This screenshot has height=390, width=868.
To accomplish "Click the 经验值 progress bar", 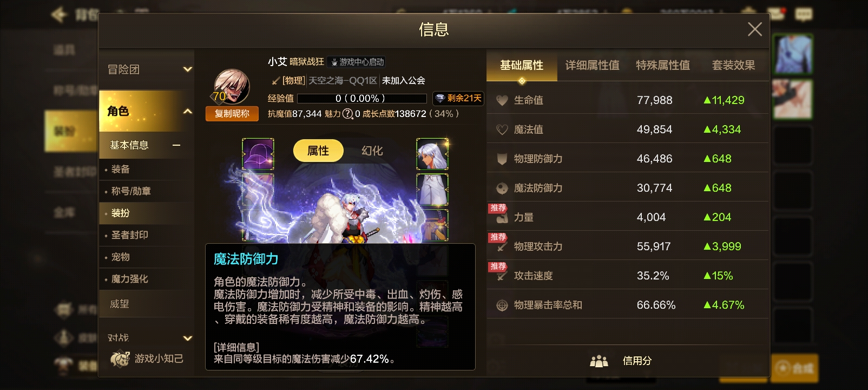I will point(361,99).
